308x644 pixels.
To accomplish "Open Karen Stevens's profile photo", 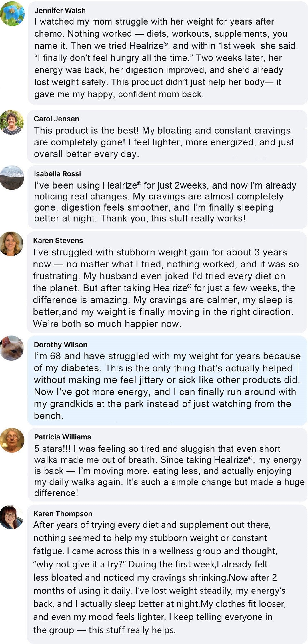I will pos(11,244).
